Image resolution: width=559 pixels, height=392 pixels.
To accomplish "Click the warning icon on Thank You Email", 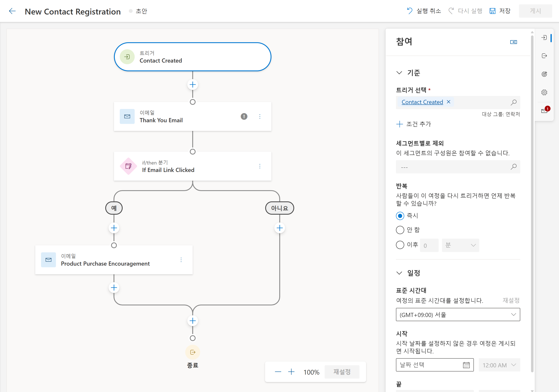I will pos(244,116).
